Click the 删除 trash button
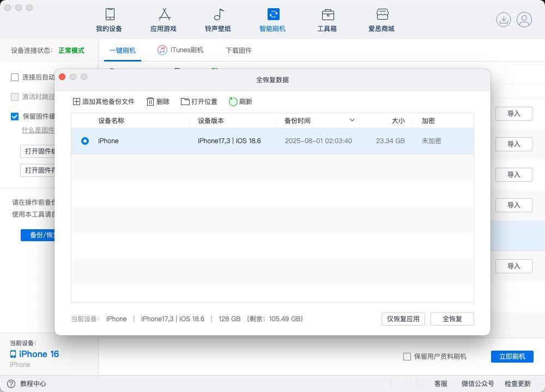This screenshot has width=545, height=392. click(x=158, y=101)
